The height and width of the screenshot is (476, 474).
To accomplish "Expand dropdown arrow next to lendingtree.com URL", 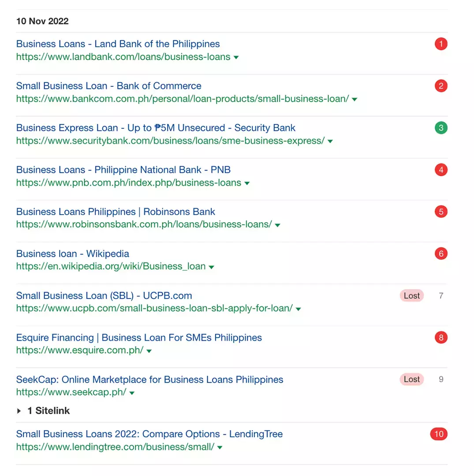I will point(220,447).
